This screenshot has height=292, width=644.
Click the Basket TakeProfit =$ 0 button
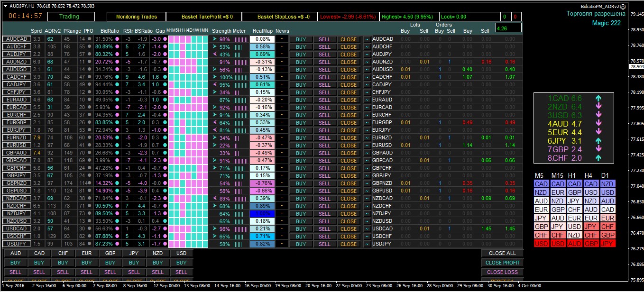pos(204,17)
